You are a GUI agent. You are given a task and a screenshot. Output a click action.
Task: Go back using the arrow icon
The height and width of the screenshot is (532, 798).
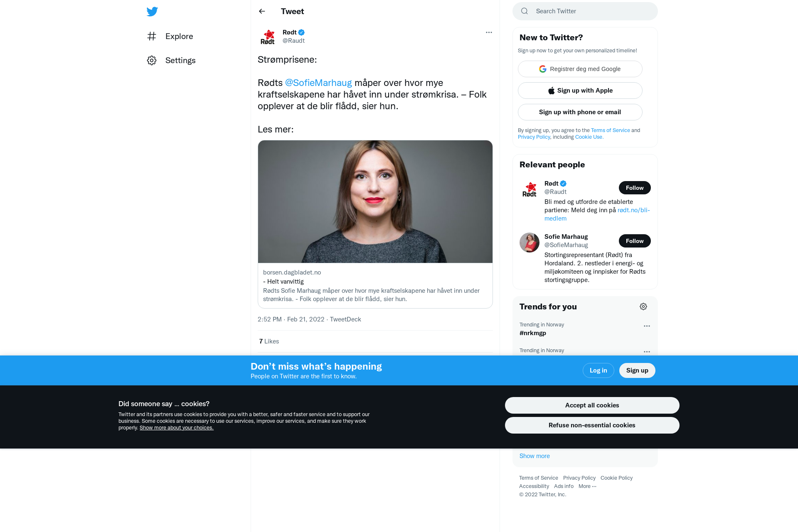pyautogui.click(x=262, y=11)
